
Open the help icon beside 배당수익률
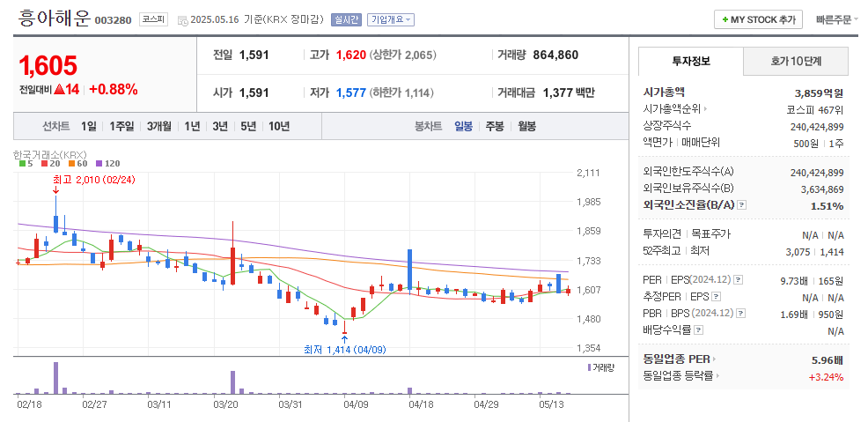pyautogui.click(x=699, y=330)
